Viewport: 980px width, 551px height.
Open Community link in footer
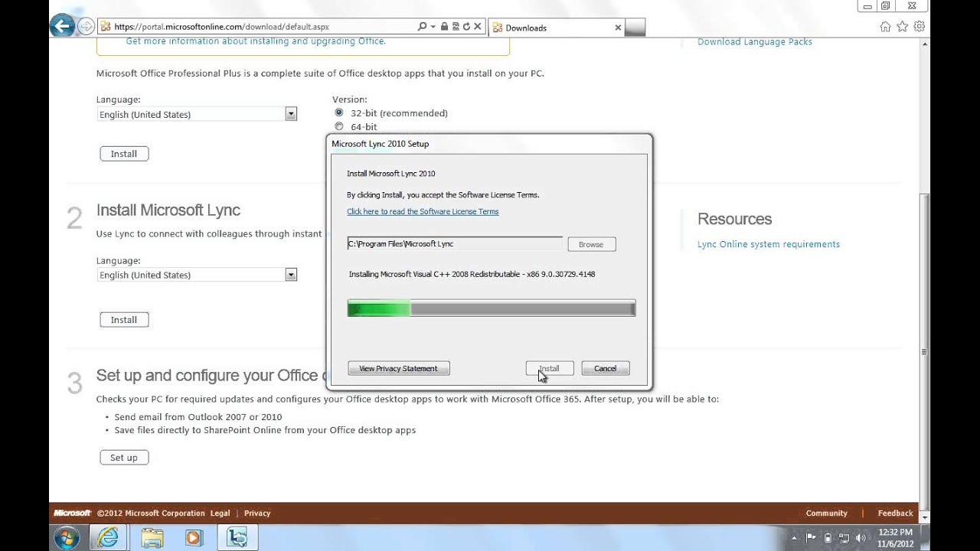pyautogui.click(x=827, y=513)
